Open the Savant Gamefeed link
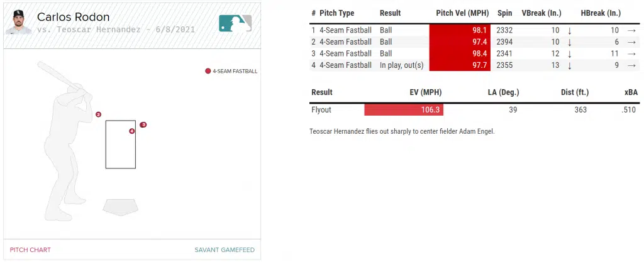 pos(225,250)
